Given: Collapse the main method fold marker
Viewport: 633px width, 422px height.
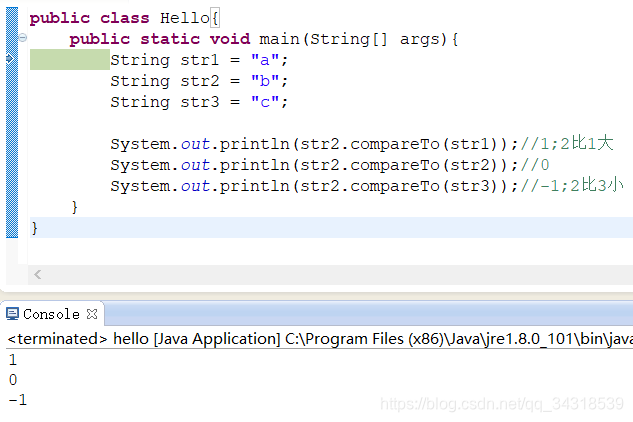Looking at the screenshot, I should pyautogui.click(x=23, y=38).
